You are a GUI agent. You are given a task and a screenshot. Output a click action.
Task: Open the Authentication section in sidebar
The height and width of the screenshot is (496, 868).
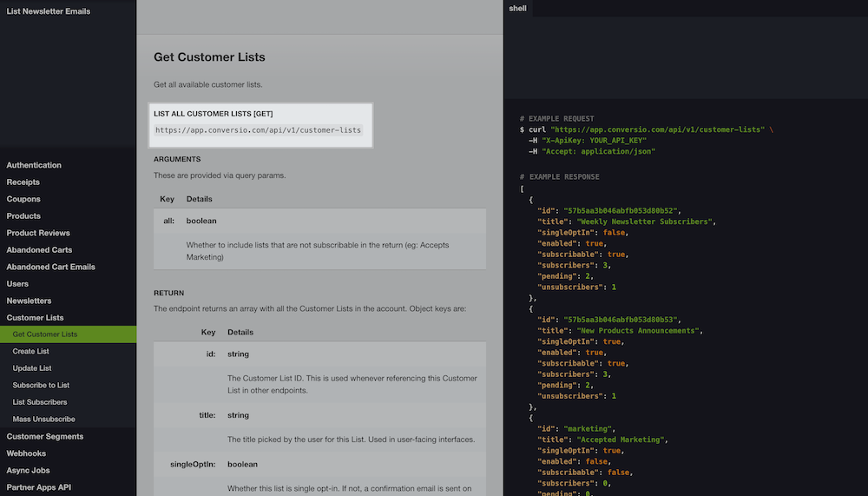pos(34,165)
